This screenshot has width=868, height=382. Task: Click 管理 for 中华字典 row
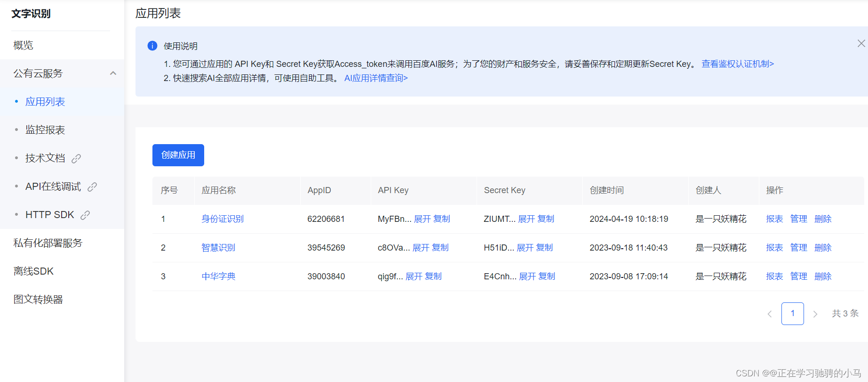point(799,276)
